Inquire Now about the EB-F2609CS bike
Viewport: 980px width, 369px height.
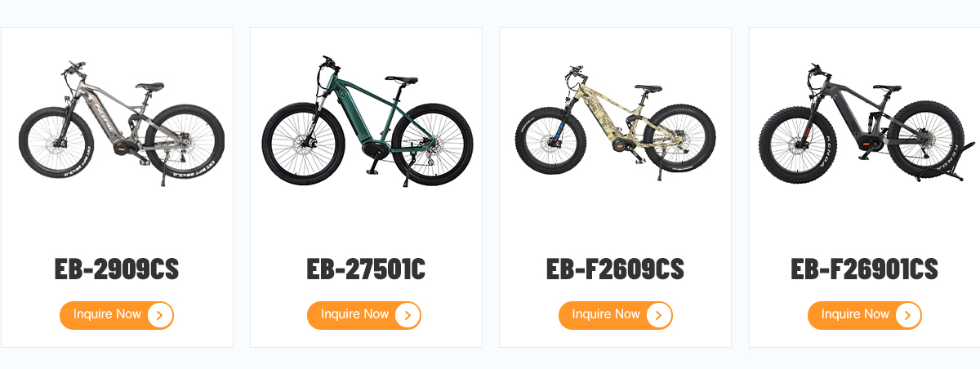pyautogui.click(x=616, y=315)
